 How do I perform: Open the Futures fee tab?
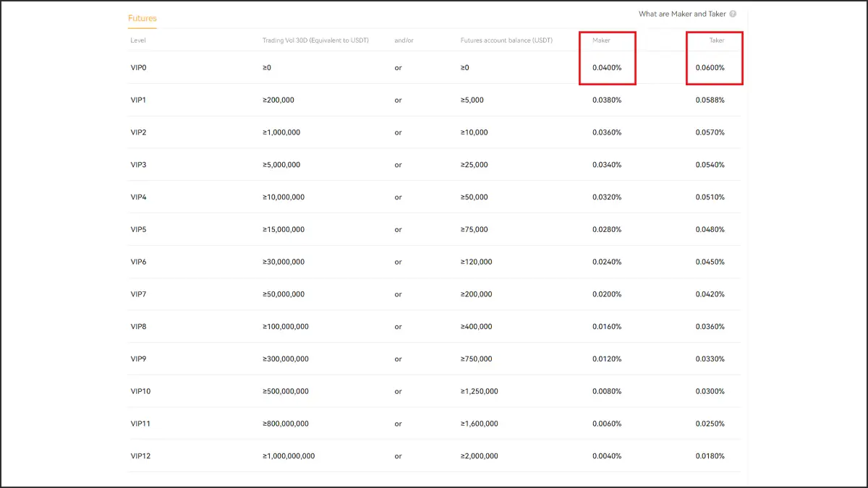(x=142, y=18)
